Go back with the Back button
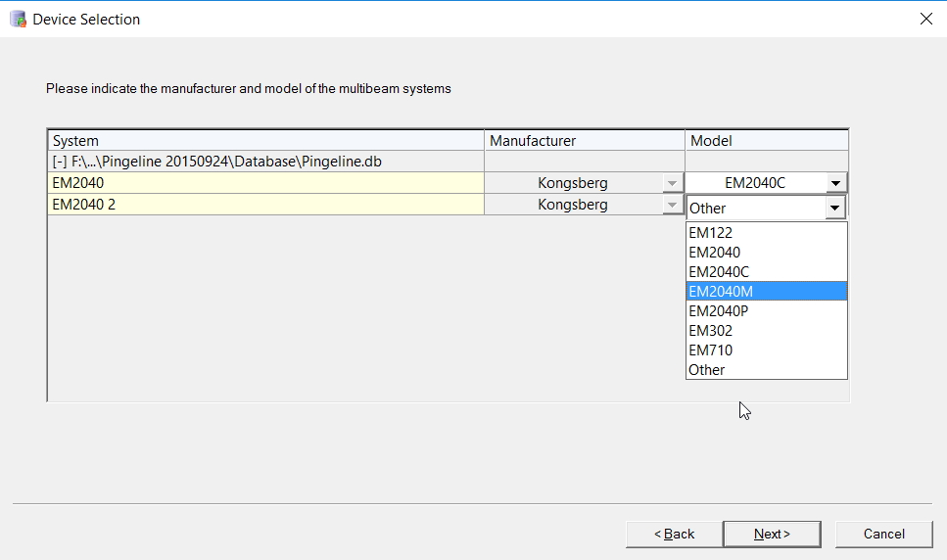947x560 pixels. 675,534
